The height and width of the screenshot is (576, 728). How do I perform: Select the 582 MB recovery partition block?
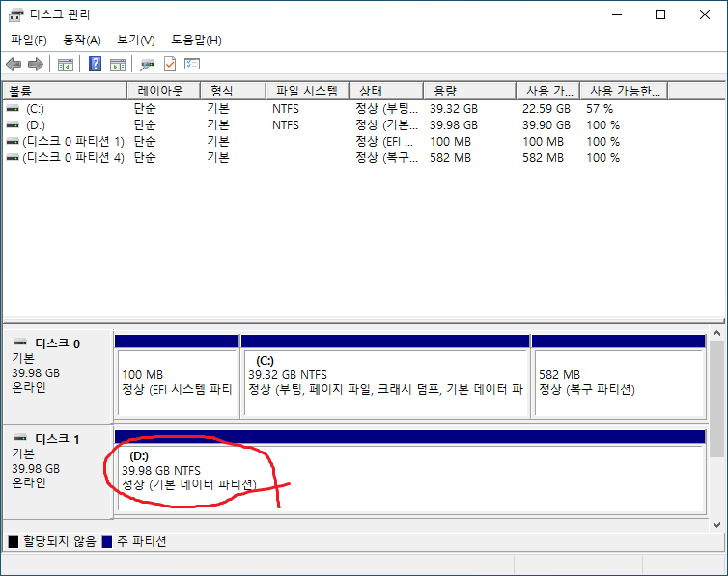pos(619,376)
